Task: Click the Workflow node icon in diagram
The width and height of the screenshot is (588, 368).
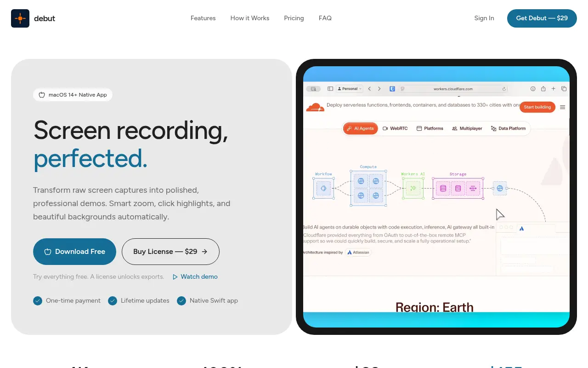Action: (x=323, y=188)
